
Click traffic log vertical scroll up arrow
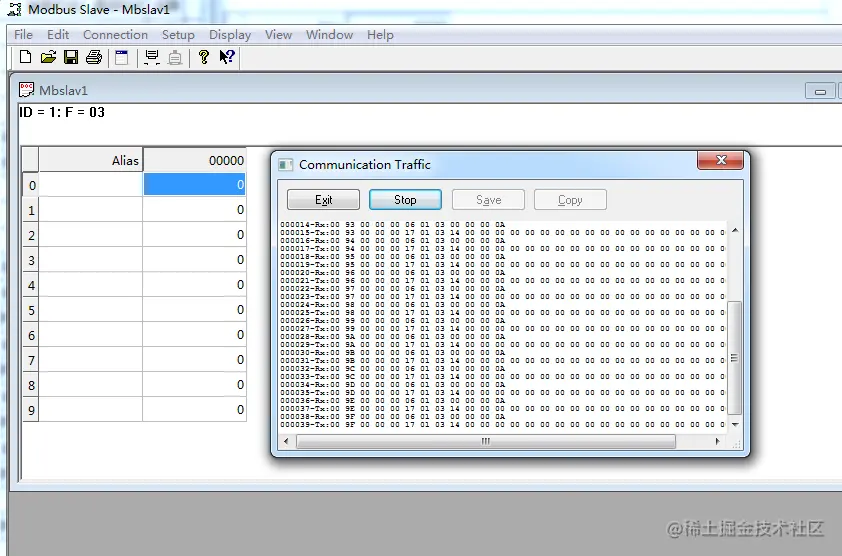click(x=735, y=230)
